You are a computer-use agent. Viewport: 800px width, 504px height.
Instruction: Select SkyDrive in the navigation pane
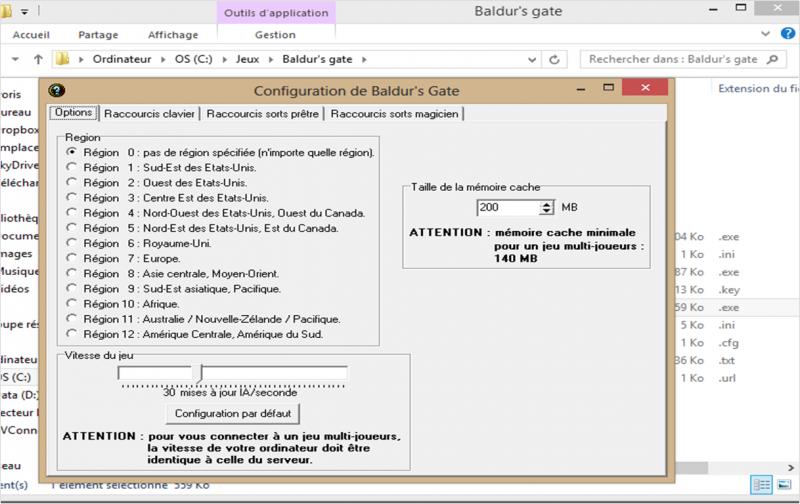[x=19, y=165]
